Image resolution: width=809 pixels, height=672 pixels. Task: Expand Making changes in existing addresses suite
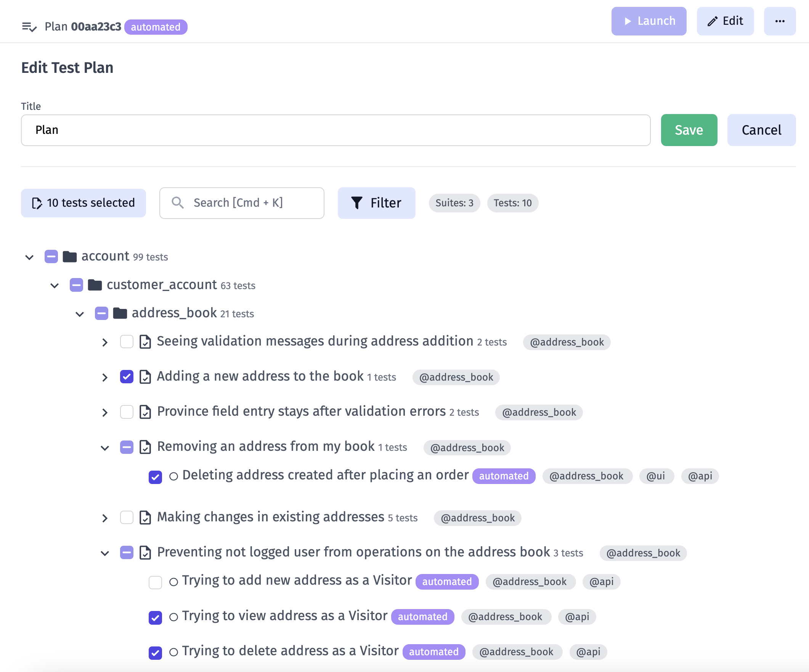tap(105, 518)
